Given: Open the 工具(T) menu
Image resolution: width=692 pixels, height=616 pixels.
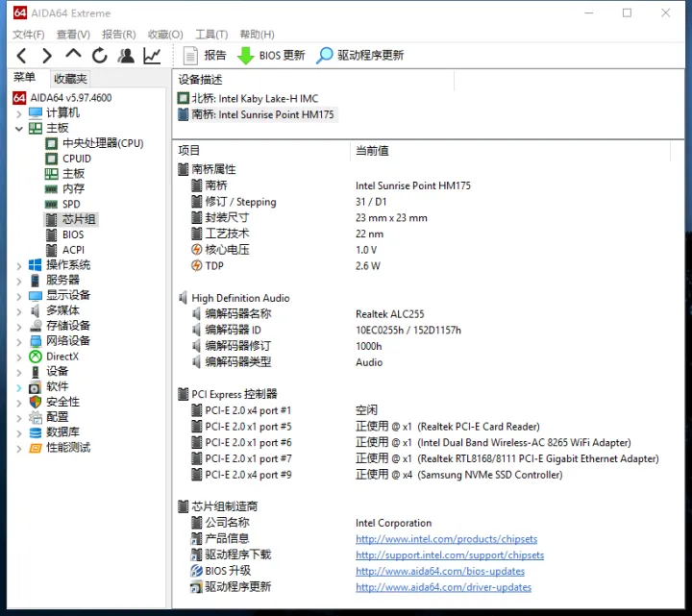Looking at the screenshot, I should pos(211,35).
